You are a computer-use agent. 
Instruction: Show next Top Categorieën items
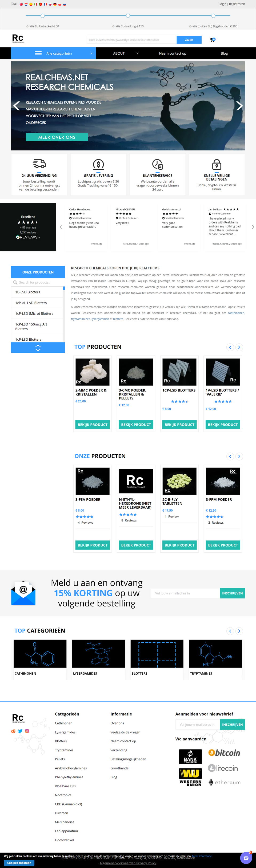[239, 631]
